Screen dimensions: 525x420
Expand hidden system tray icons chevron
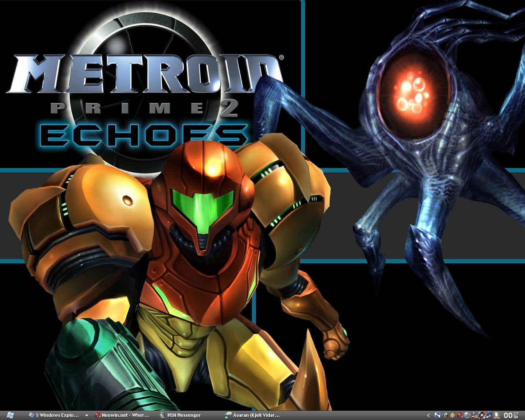point(428,415)
